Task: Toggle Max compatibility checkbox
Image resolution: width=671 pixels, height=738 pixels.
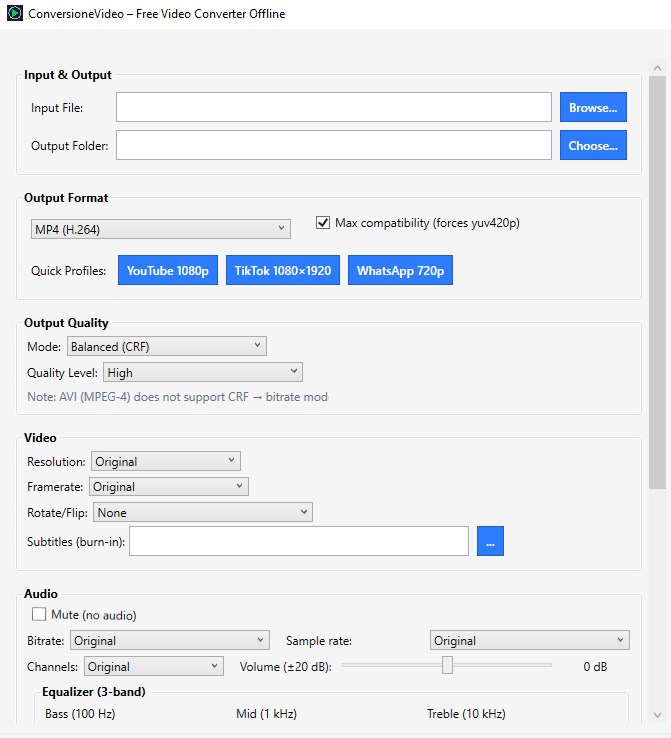Action: (x=323, y=223)
